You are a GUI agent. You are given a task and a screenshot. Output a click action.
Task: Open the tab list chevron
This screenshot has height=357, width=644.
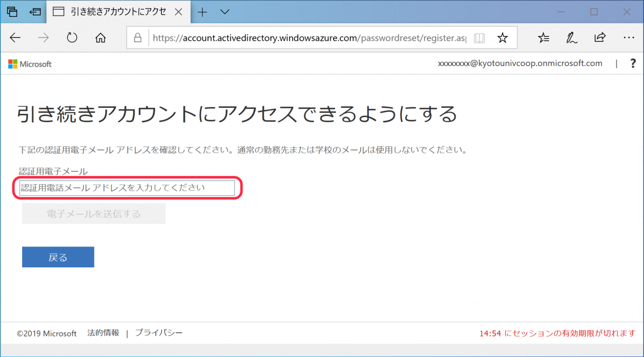224,11
